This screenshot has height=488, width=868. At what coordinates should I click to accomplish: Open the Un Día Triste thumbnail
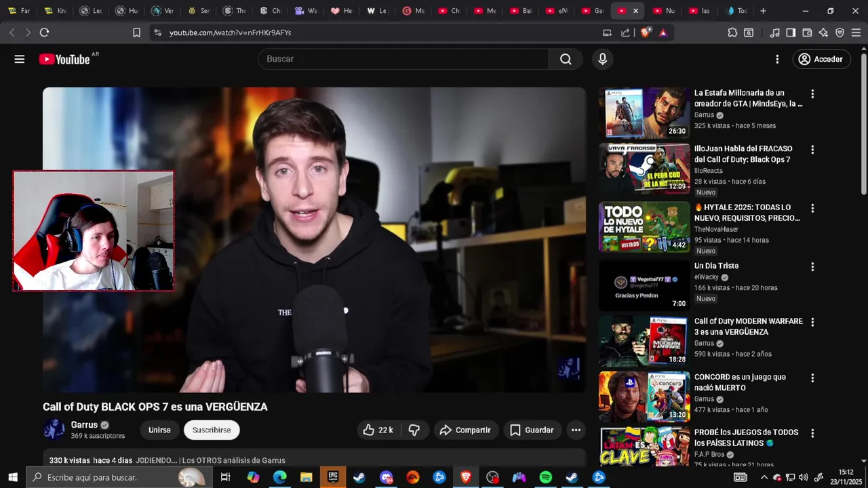click(644, 285)
